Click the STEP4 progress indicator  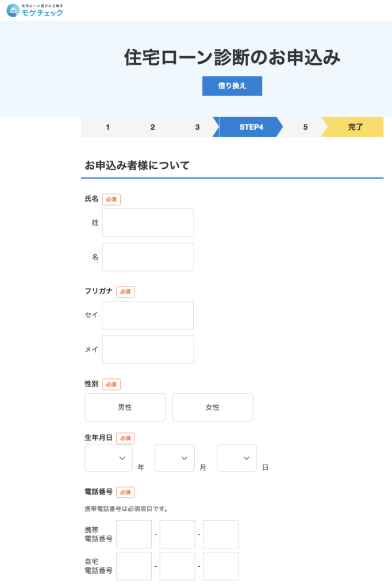(x=251, y=127)
